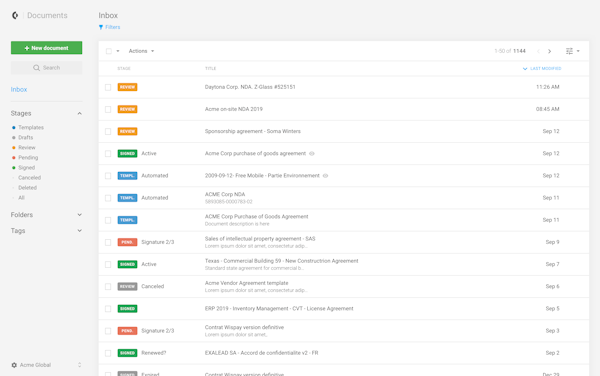Viewport: 600px width, 376px height.
Task: Select the Pending stage
Action: click(x=28, y=158)
